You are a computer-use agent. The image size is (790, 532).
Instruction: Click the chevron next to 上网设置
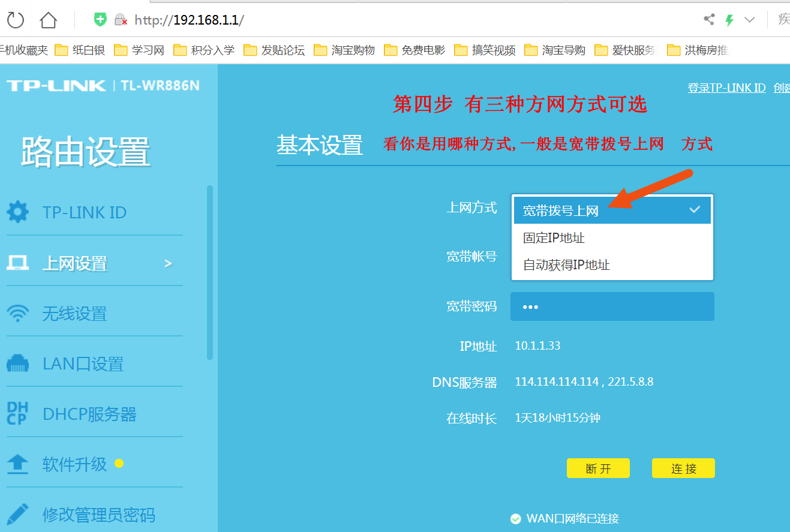(168, 263)
